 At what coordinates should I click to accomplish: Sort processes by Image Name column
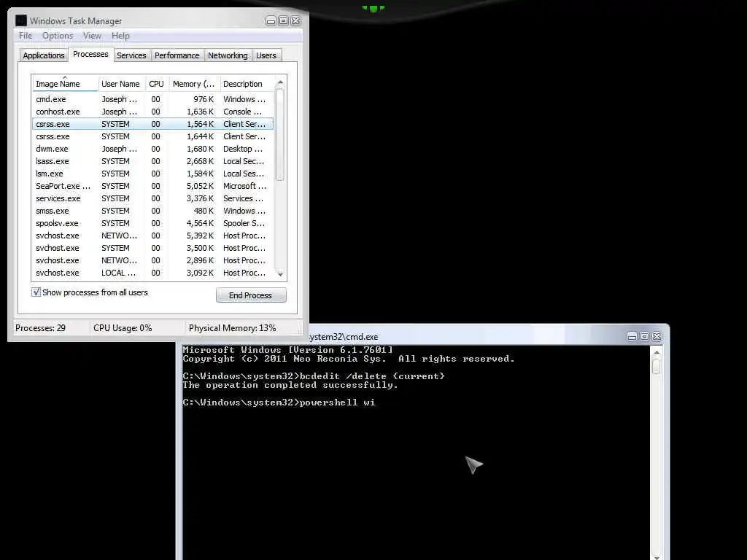pyautogui.click(x=65, y=84)
